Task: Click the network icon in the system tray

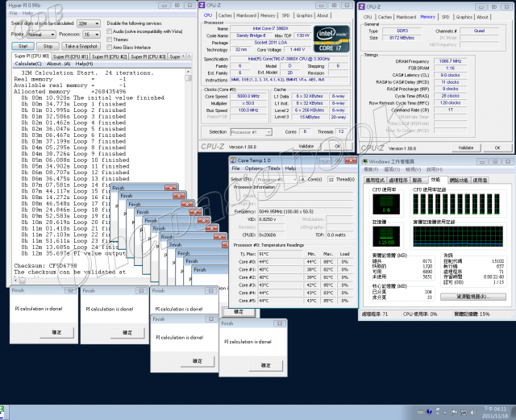Action: click(464, 412)
